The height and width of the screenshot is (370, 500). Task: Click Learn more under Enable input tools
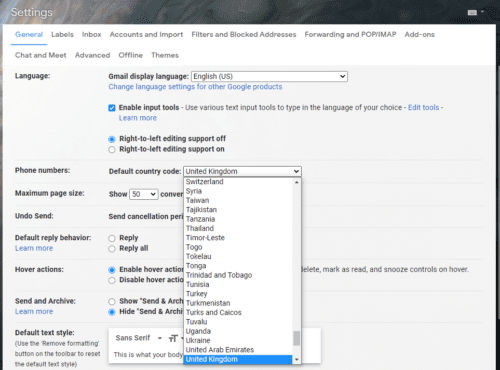[x=138, y=118]
